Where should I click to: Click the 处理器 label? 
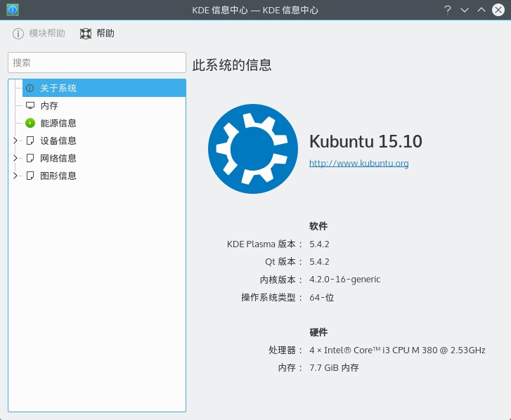click(x=286, y=350)
